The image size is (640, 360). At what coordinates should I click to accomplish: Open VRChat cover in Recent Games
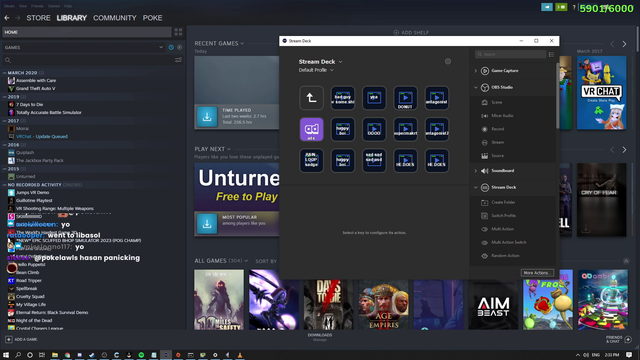601,93
